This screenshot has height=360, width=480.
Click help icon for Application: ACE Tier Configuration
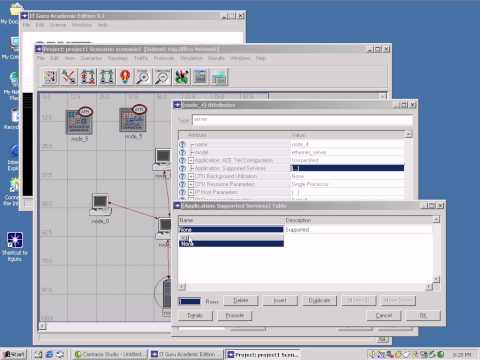click(x=182, y=160)
